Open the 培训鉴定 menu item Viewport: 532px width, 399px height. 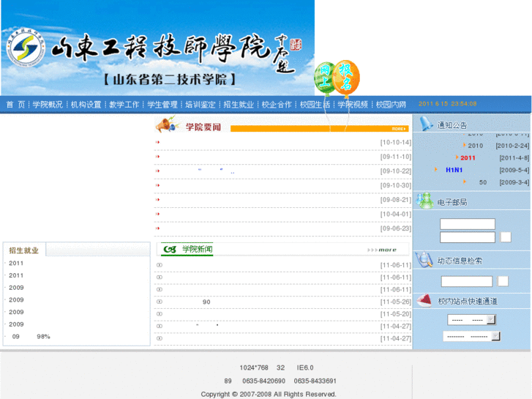(x=201, y=105)
